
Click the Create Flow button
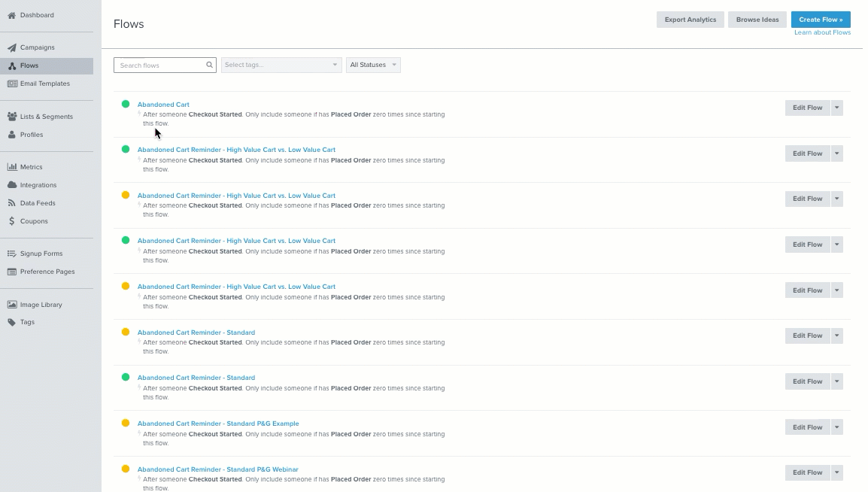tap(820, 19)
